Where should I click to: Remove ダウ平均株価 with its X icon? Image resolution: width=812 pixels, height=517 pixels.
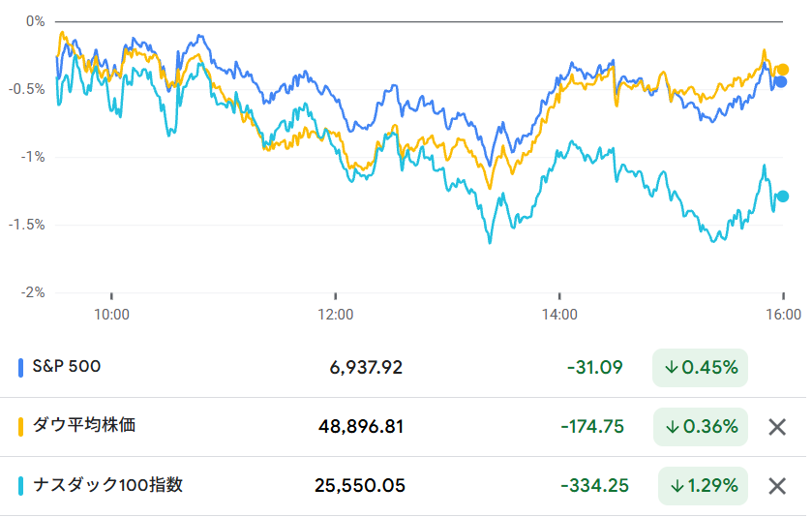[776, 427]
